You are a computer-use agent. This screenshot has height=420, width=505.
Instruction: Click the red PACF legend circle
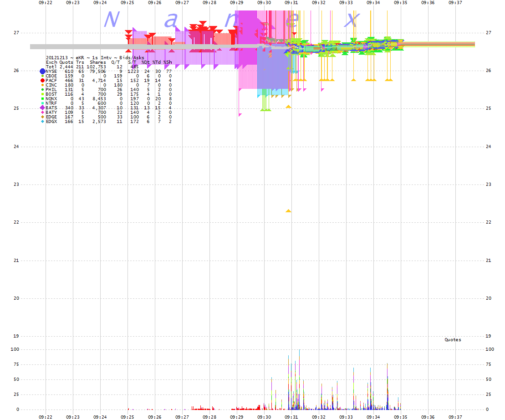[42, 80]
